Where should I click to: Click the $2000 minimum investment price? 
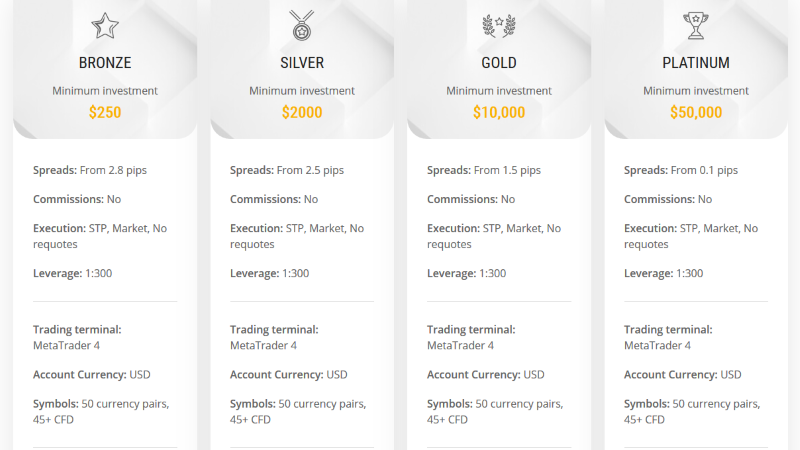point(302,112)
